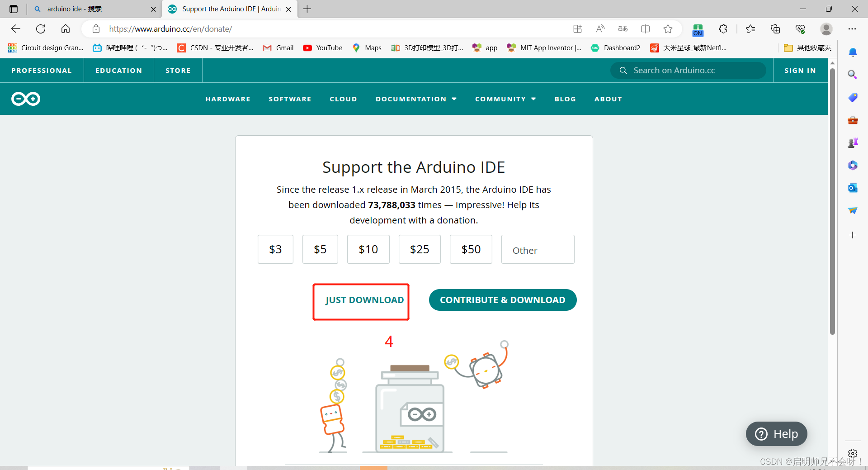Click Sign In
868x470 pixels.
[800, 71]
